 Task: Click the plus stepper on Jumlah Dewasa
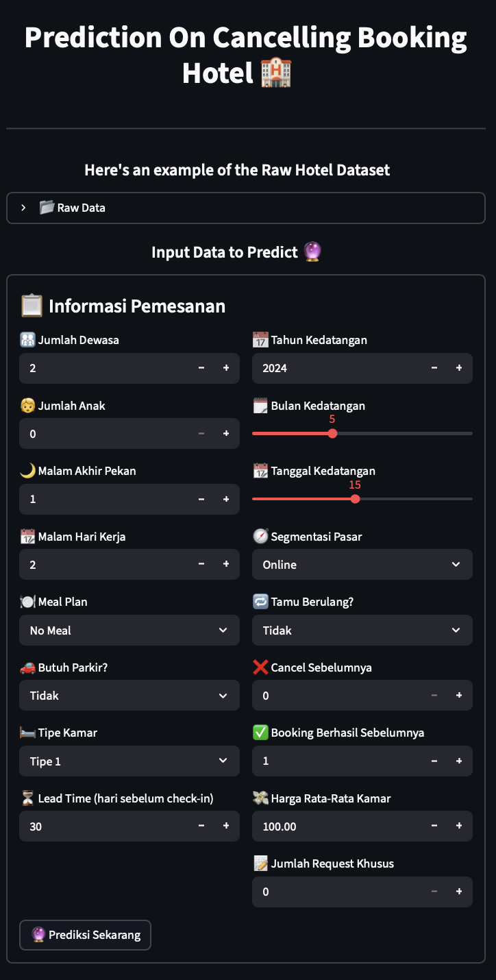pos(226,368)
